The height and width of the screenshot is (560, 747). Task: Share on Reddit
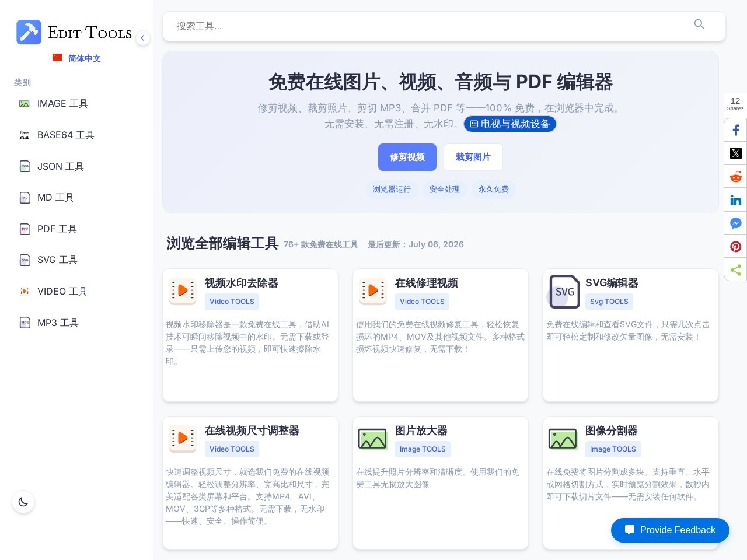pos(736,177)
